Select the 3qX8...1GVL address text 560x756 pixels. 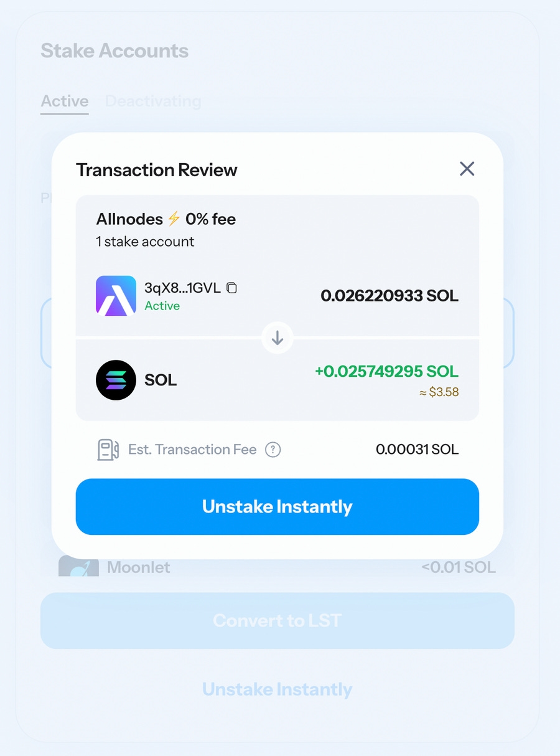click(183, 288)
